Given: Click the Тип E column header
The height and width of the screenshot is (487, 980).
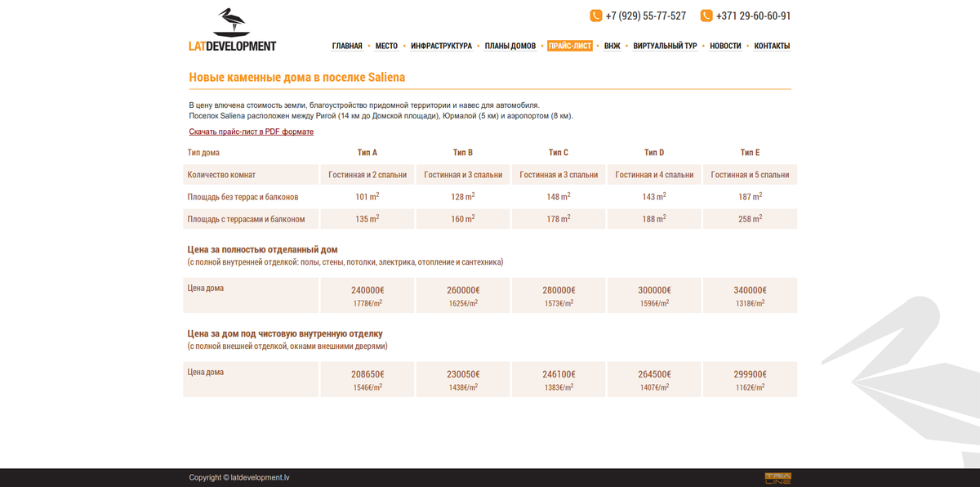Looking at the screenshot, I should tap(750, 153).
